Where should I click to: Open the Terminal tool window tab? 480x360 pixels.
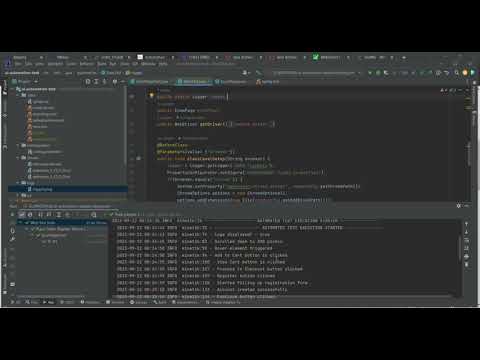click(x=115, y=302)
